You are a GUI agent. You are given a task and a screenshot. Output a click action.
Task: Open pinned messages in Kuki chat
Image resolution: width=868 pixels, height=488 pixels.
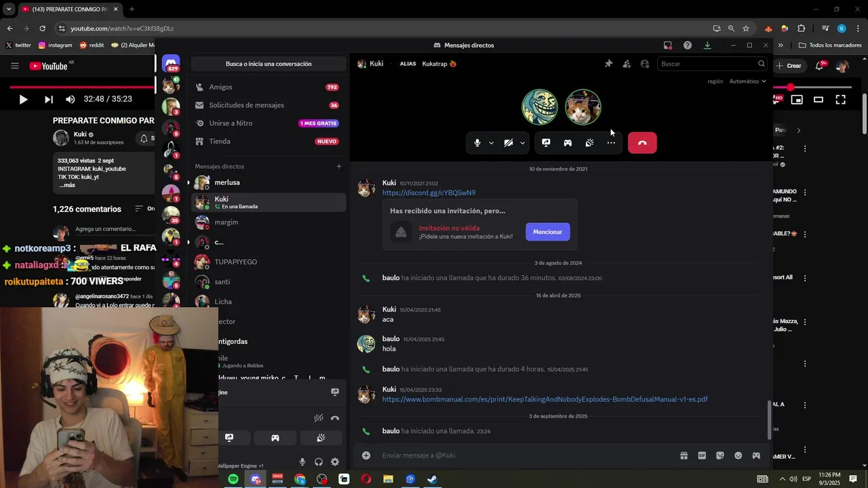tap(608, 64)
